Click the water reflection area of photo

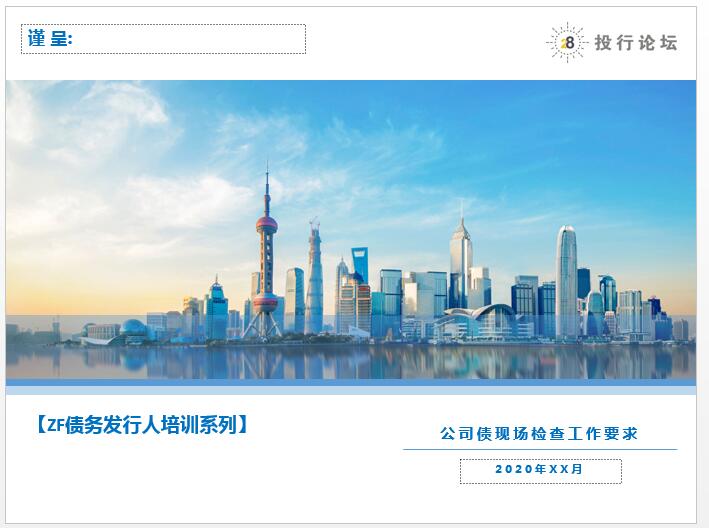click(351, 362)
